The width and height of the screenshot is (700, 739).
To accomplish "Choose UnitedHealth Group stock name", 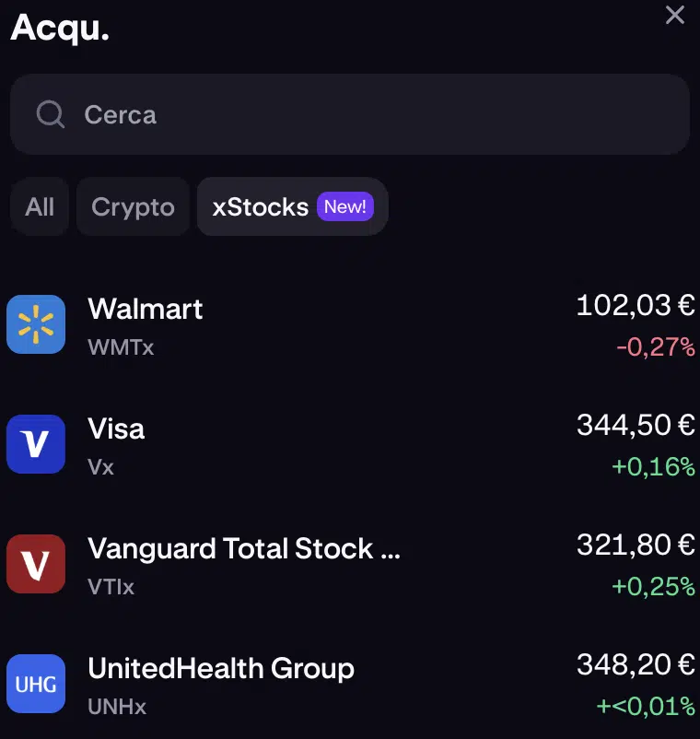I will click(x=221, y=668).
